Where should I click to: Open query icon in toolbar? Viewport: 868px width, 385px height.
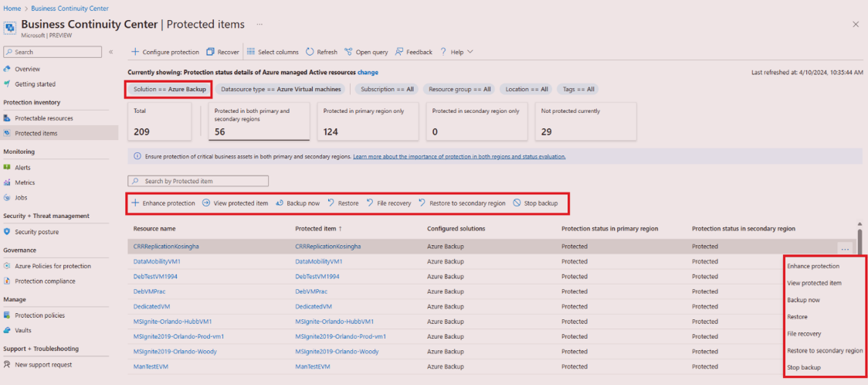349,52
